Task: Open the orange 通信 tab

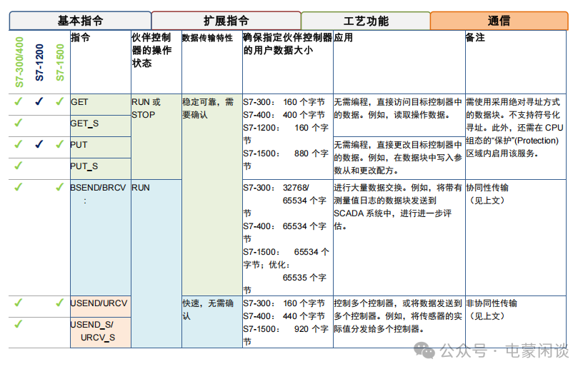Action: pyautogui.click(x=499, y=21)
